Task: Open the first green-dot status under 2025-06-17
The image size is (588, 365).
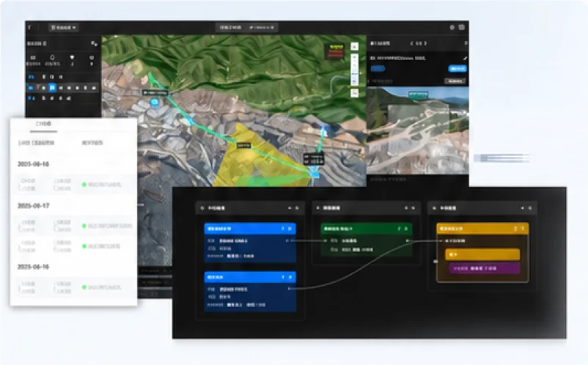Action: pyautogui.click(x=107, y=226)
